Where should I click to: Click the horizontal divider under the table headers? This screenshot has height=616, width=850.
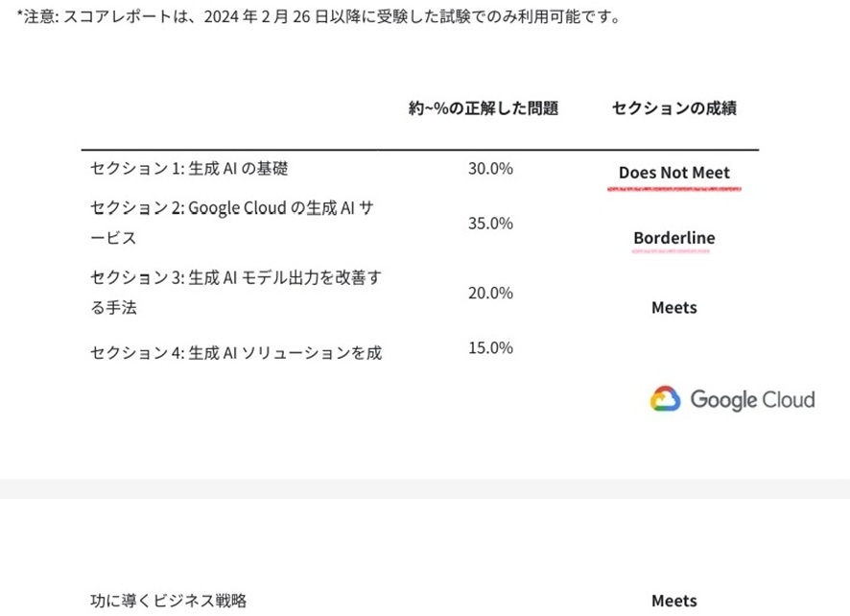[x=419, y=151]
